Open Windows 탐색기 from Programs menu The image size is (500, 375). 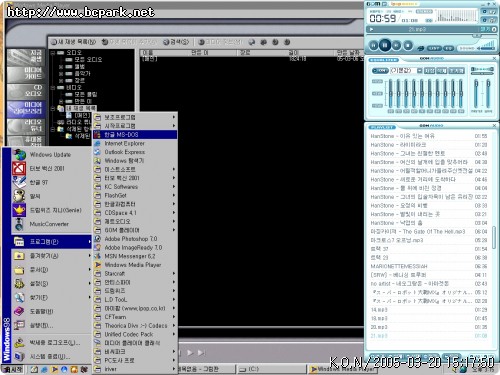click(x=135, y=161)
